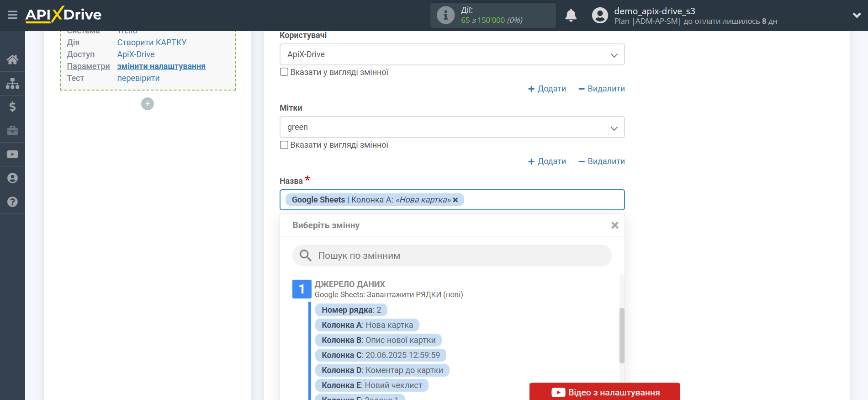This screenshot has width=868, height=400.
Task: Click the search magnifier icon
Action: 305,256
